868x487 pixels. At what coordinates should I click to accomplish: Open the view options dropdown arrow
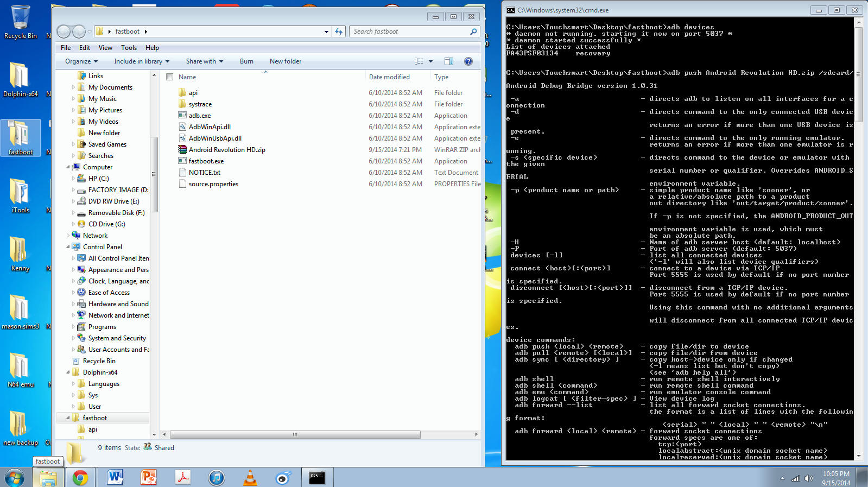tap(431, 61)
